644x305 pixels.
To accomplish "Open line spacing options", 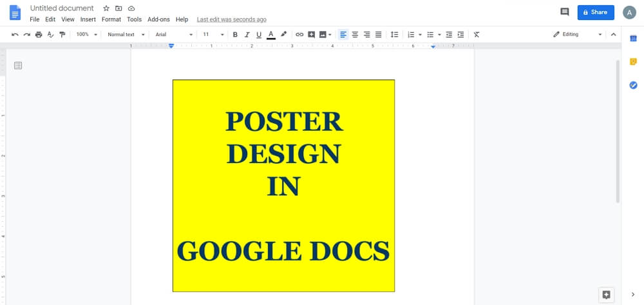I will pyautogui.click(x=394, y=35).
